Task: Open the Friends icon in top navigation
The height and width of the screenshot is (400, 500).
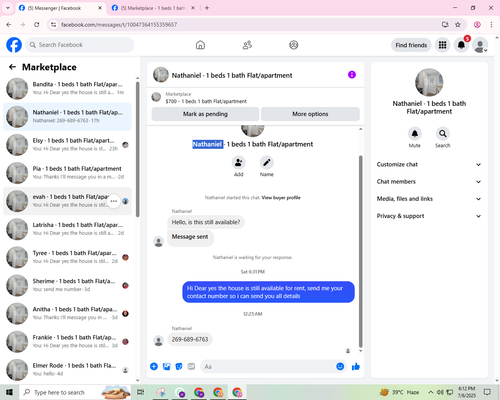Action: point(247,45)
